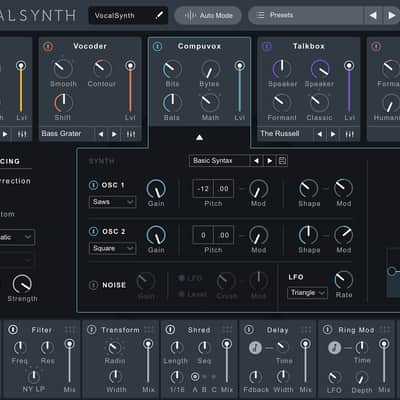Image resolution: width=400 pixels, height=400 pixels.
Task: Click Delay Mix slider handle
Action: [305, 344]
